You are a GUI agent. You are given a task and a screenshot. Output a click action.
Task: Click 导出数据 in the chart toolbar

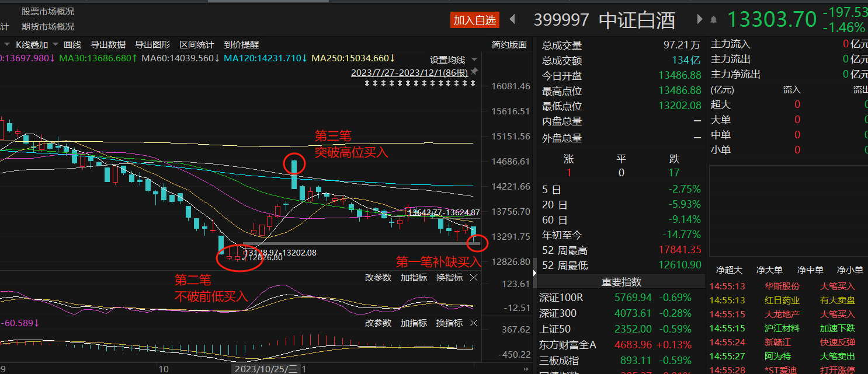point(108,44)
